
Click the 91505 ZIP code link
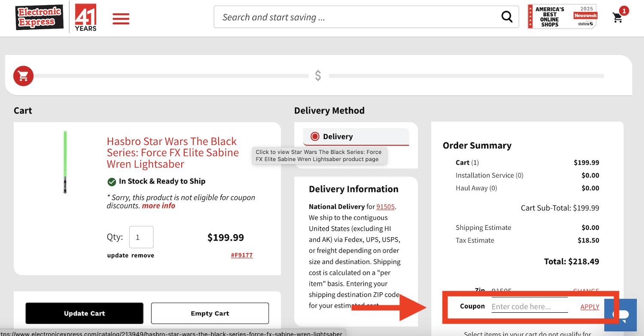[386, 207]
